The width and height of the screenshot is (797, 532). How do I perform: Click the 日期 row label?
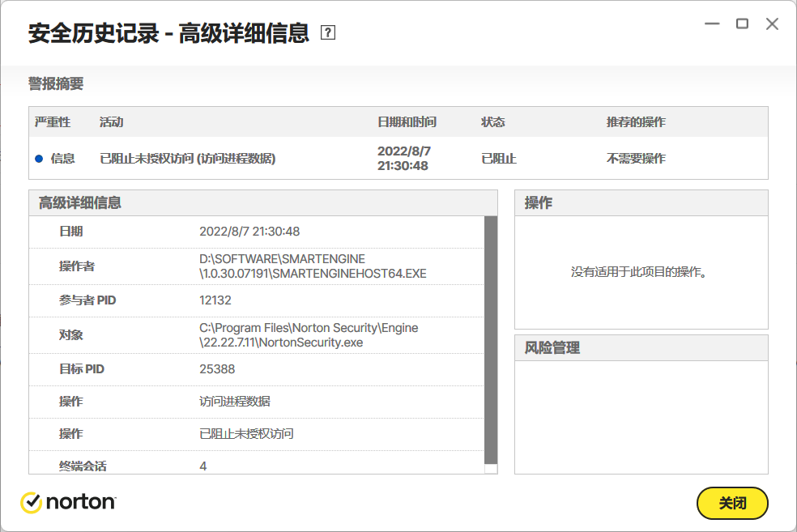coord(70,232)
